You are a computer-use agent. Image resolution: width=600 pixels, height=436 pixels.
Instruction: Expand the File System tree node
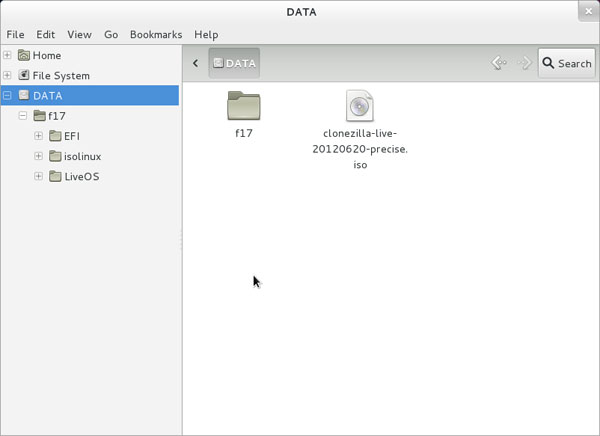[8, 75]
